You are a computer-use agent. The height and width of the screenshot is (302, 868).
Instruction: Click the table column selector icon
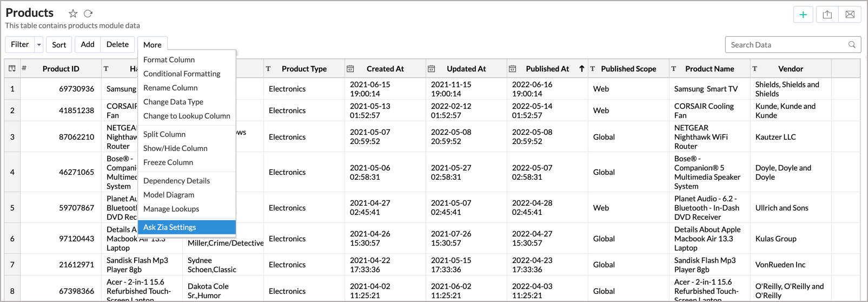tap(12, 69)
